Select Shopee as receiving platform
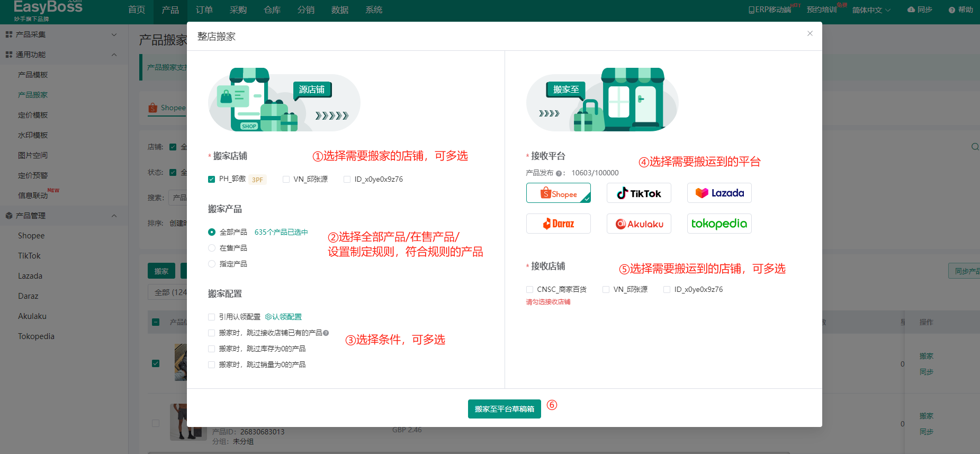Screen dimensions: 980x454 pos(559,193)
